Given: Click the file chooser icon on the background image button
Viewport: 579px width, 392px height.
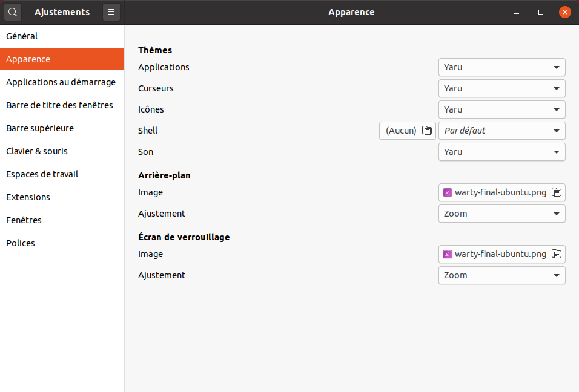Looking at the screenshot, I should pyautogui.click(x=557, y=192).
